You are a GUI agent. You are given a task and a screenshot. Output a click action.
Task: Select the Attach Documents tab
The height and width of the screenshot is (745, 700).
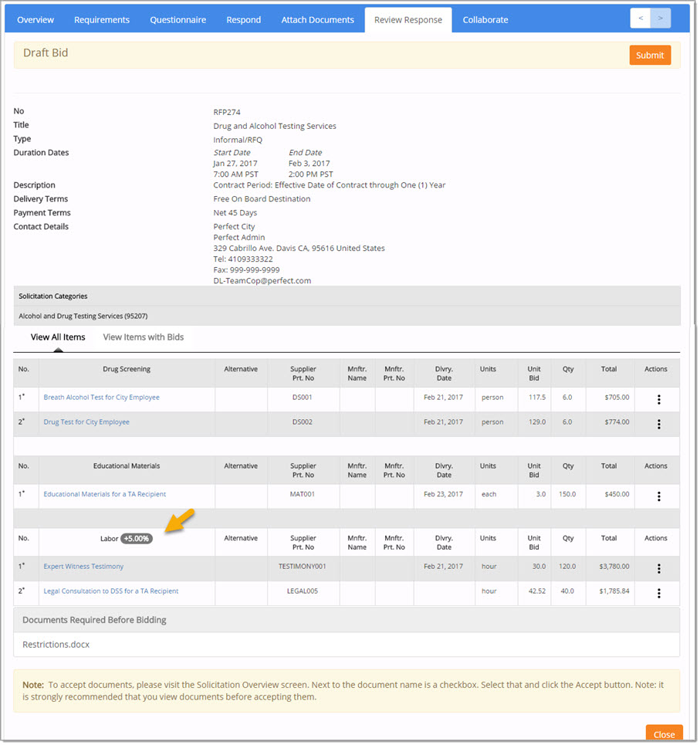(317, 20)
